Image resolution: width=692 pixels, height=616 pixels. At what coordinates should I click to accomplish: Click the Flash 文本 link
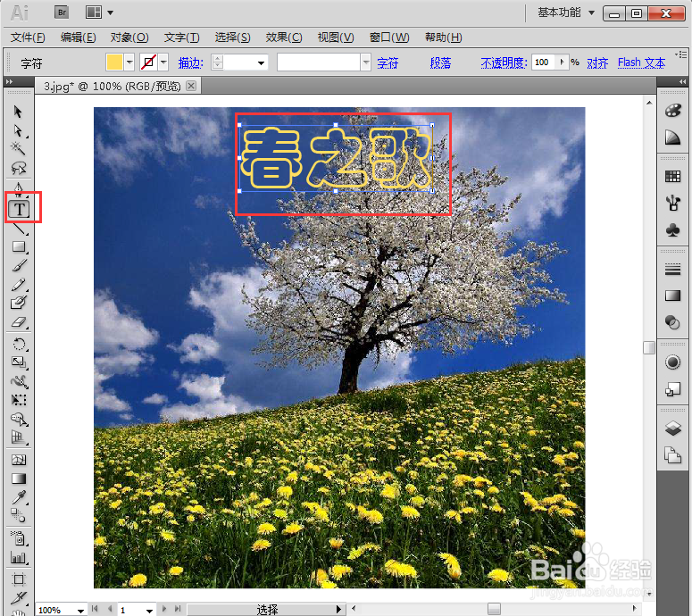tap(641, 63)
